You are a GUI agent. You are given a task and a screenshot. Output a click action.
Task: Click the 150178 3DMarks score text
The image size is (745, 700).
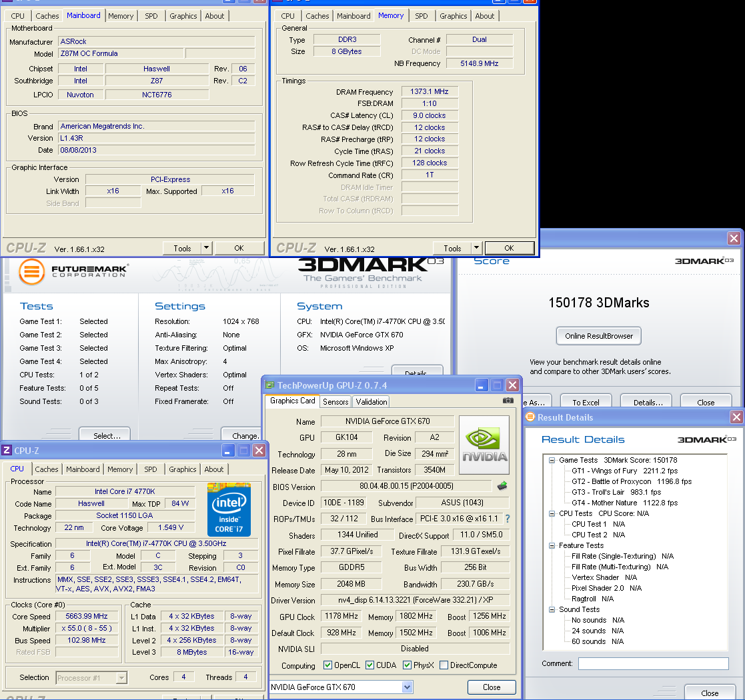pyautogui.click(x=599, y=303)
